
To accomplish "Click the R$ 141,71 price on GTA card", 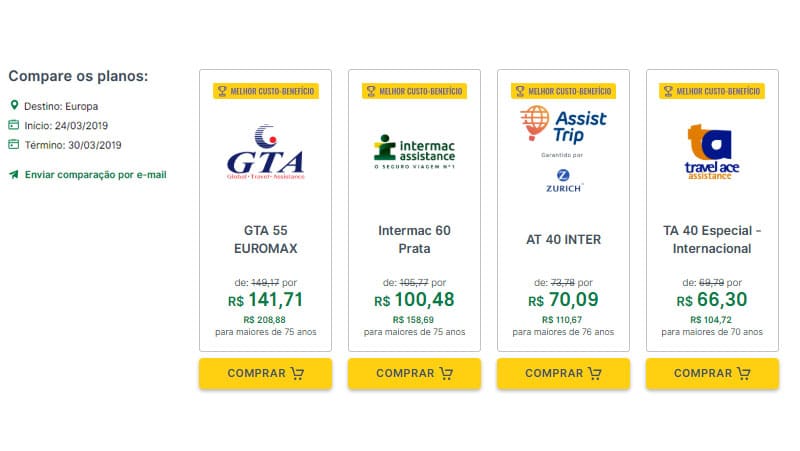I will 265,299.
